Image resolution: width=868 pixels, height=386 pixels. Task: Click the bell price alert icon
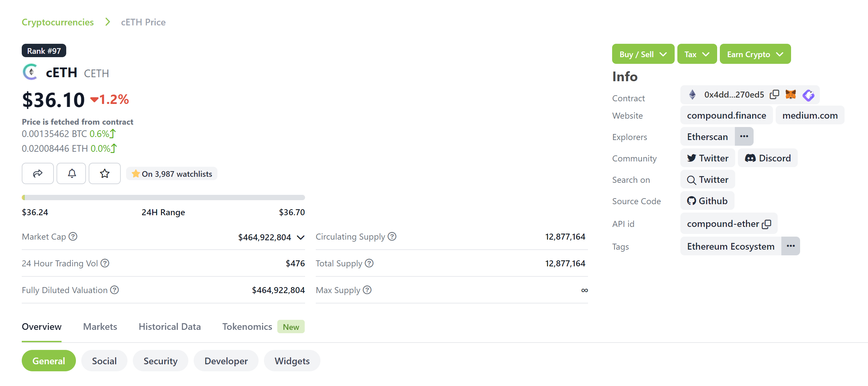point(72,174)
